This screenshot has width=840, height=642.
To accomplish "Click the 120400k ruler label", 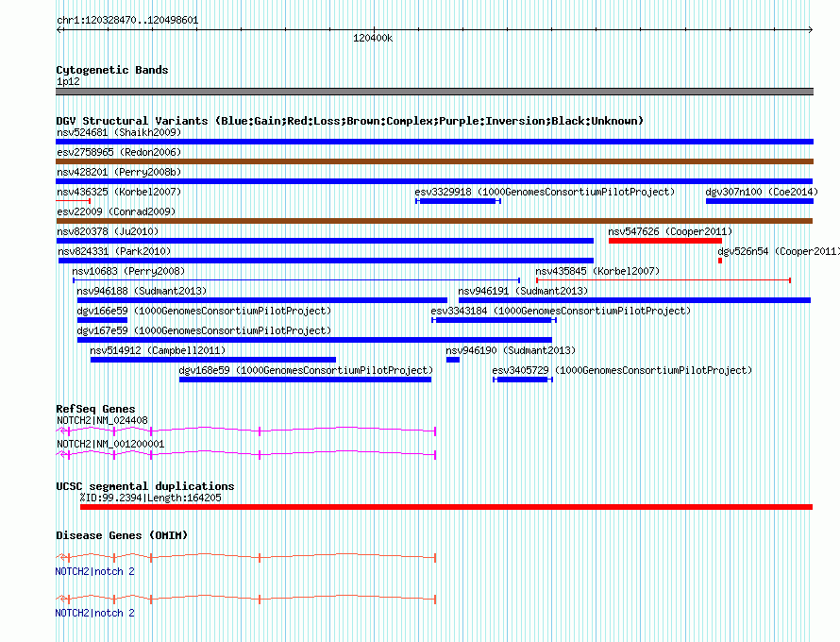I will pyautogui.click(x=373, y=38).
